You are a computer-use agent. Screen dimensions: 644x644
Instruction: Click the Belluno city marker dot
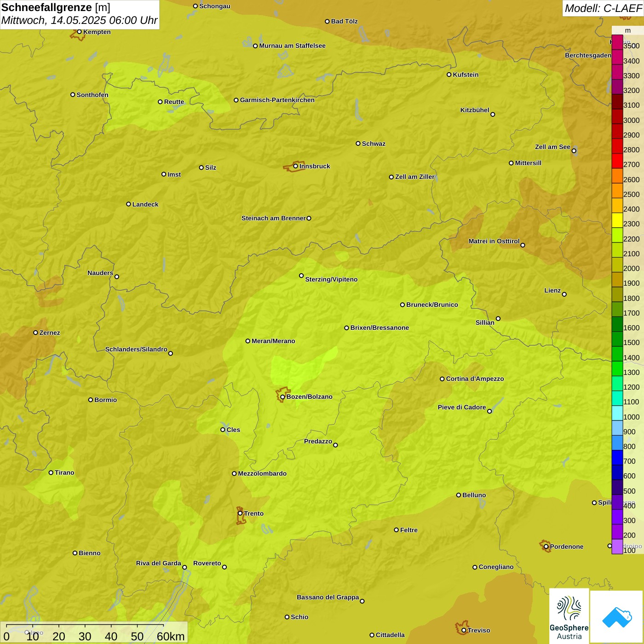pyautogui.click(x=458, y=495)
